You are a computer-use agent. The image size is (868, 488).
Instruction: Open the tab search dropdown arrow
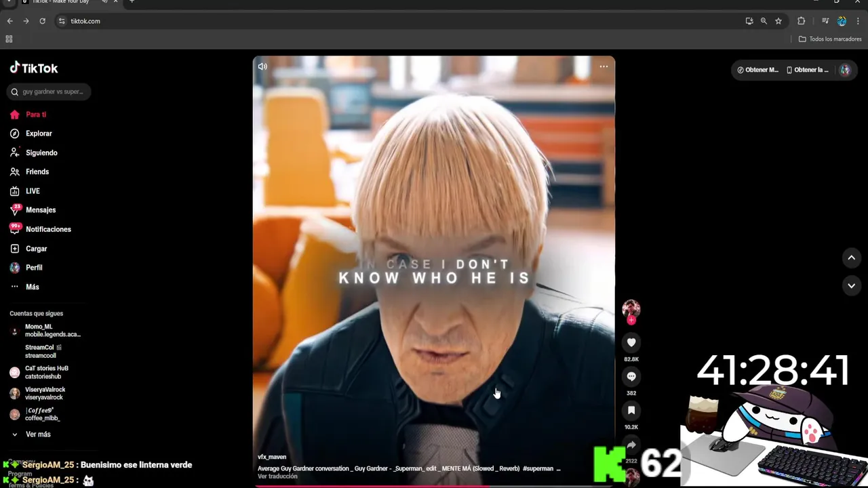click(x=8, y=1)
